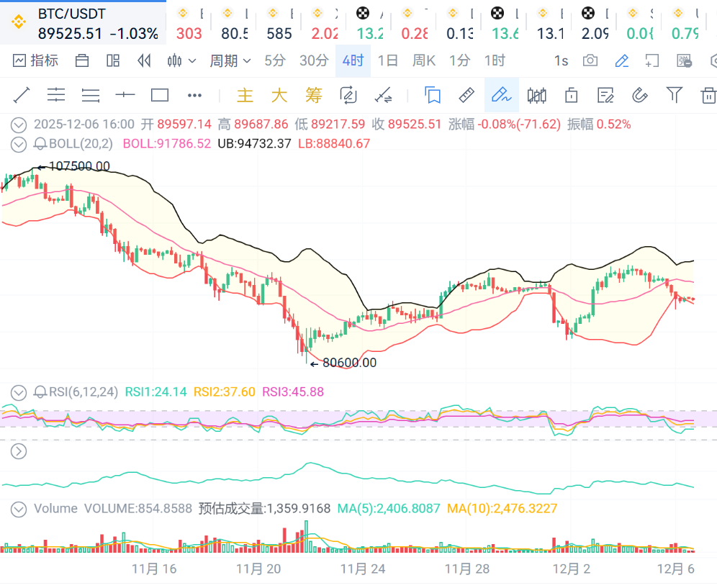Collapse the BOLL indicator row chevron
This screenshot has height=588, width=717.
point(19,144)
